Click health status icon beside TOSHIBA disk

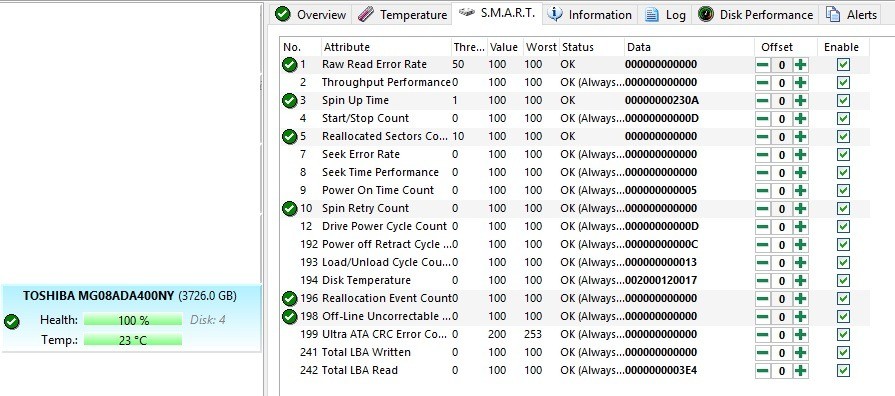(11, 322)
